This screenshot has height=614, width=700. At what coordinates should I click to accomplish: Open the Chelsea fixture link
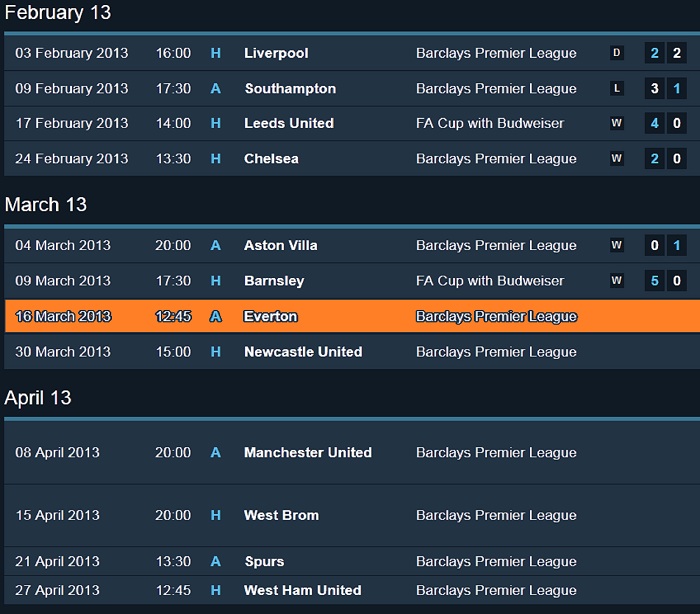[x=271, y=159]
